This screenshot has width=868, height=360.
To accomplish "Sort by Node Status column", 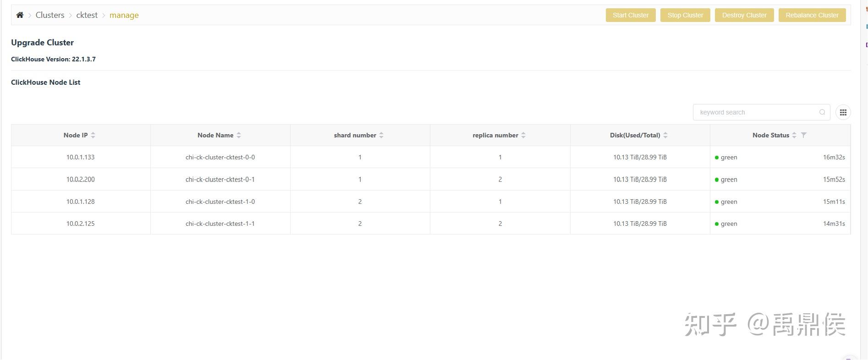I will (794, 135).
